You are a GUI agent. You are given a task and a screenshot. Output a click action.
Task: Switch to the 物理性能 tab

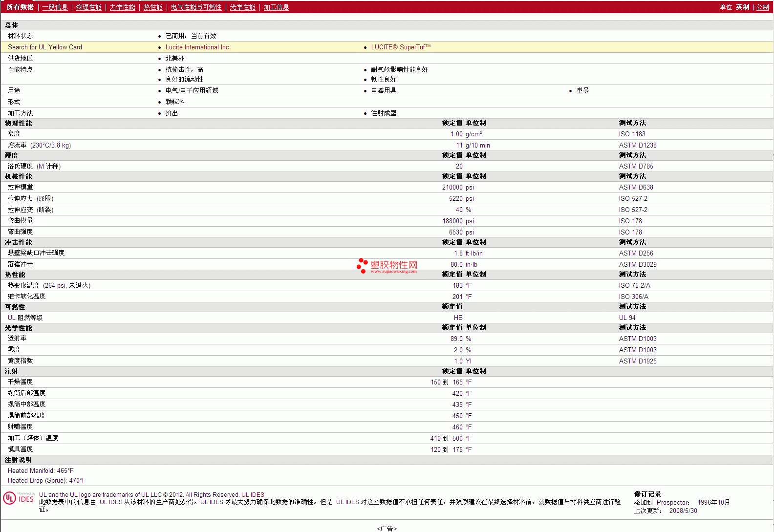pos(89,7)
